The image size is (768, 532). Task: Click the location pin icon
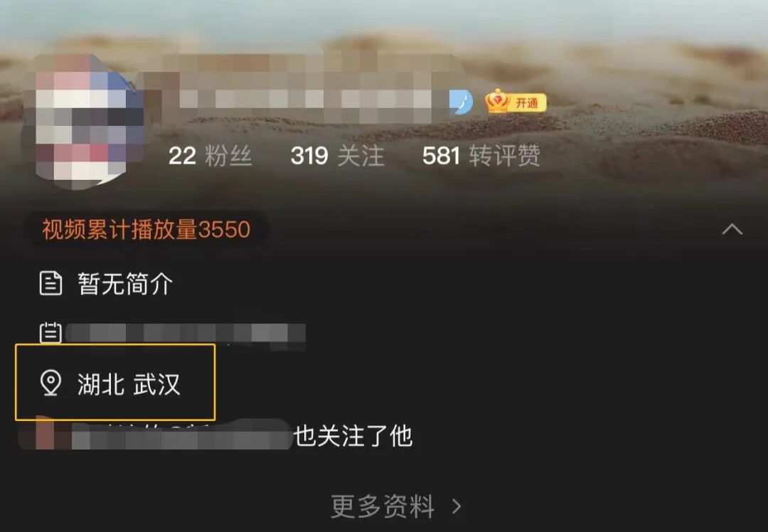click(x=50, y=383)
